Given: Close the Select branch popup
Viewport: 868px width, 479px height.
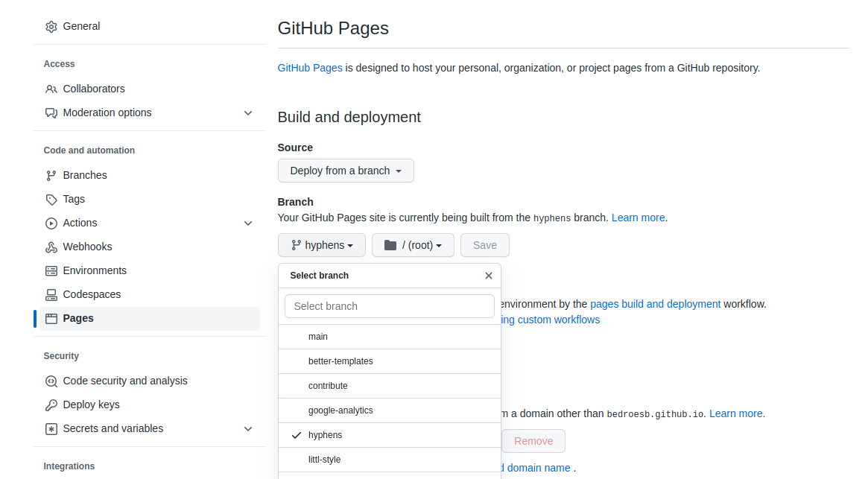Looking at the screenshot, I should pyautogui.click(x=488, y=276).
